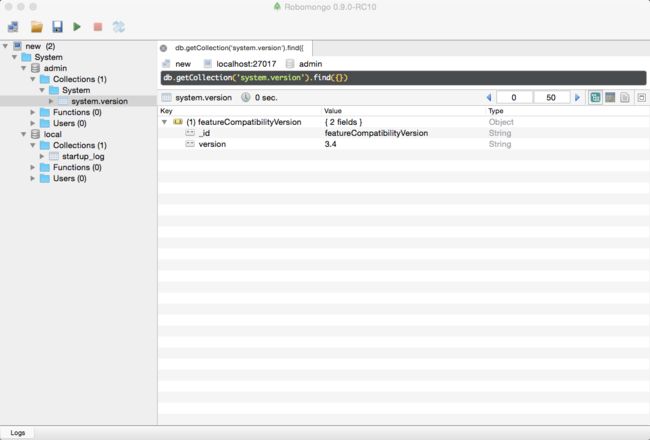Viewport: 650px width, 440px height.
Task: Click the featureCompatibilityVersion value of _id
Action: [376, 133]
